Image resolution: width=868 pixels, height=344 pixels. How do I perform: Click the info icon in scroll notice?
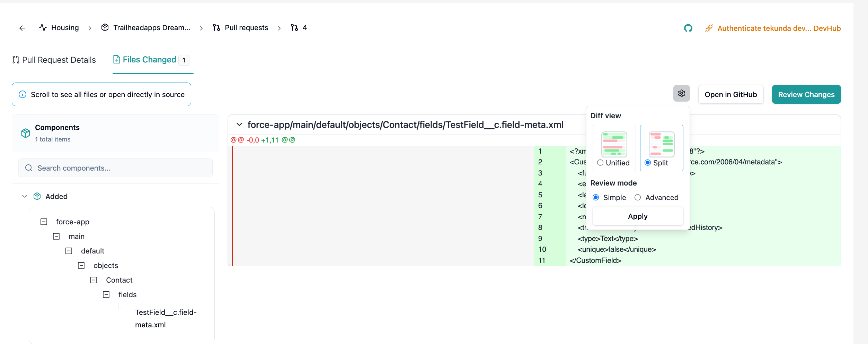tap(23, 94)
